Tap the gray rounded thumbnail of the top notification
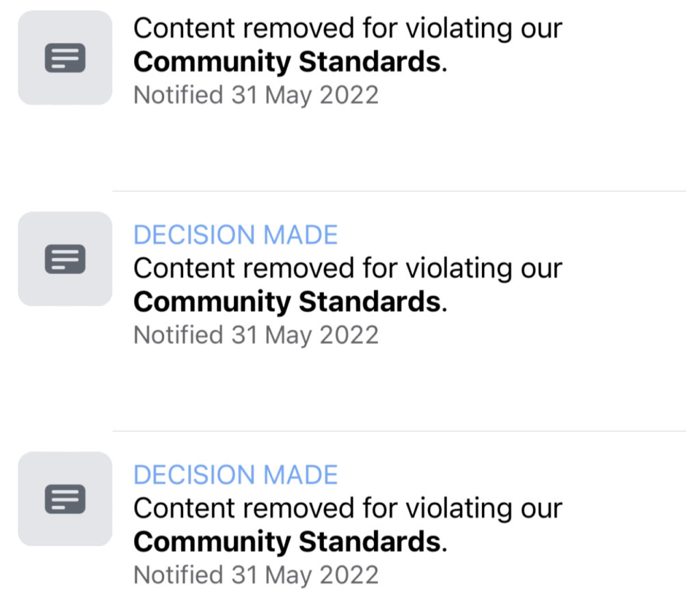 pos(65,58)
